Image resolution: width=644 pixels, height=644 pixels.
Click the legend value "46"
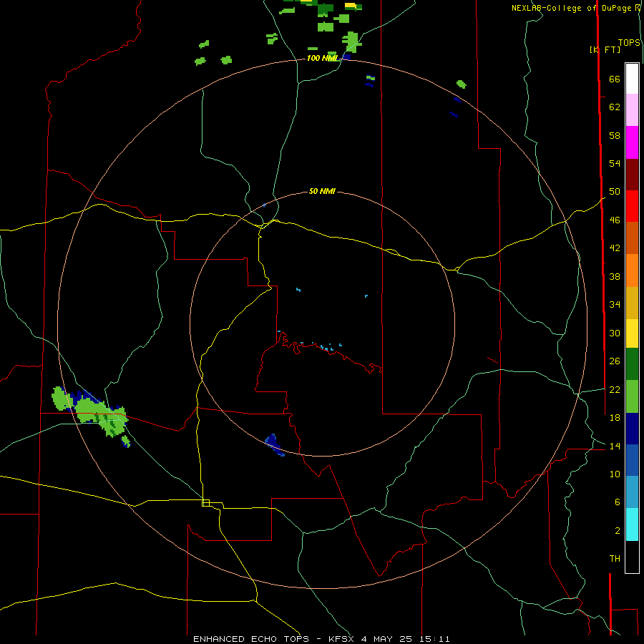(615, 220)
